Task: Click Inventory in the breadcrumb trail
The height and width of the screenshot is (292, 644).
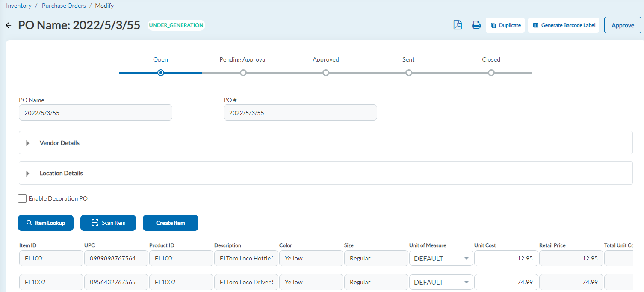Action: coord(19,5)
